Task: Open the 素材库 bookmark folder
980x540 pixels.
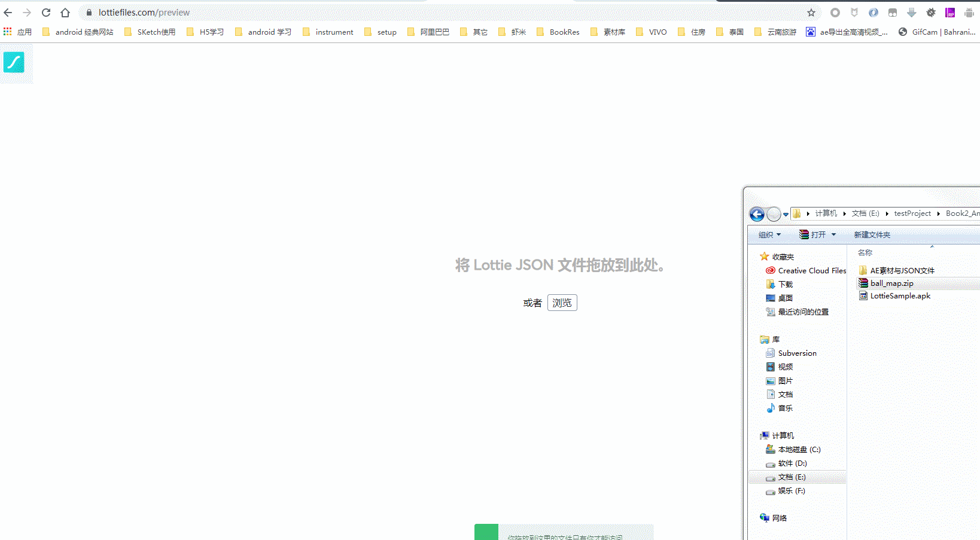Action: pos(608,32)
